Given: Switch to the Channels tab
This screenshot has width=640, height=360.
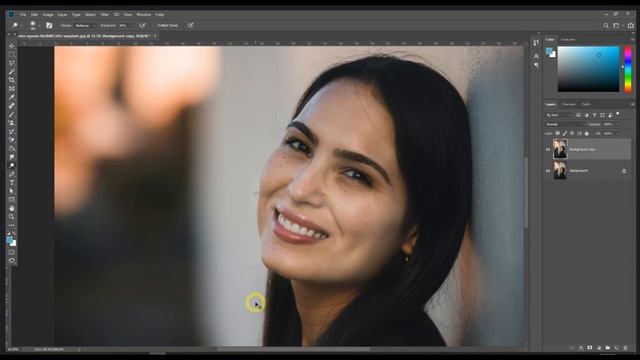Looking at the screenshot, I should (x=568, y=104).
